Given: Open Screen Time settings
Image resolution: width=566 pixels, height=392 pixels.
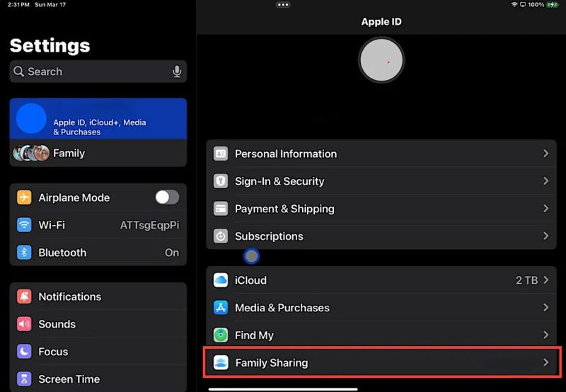Looking at the screenshot, I should pos(98,379).
